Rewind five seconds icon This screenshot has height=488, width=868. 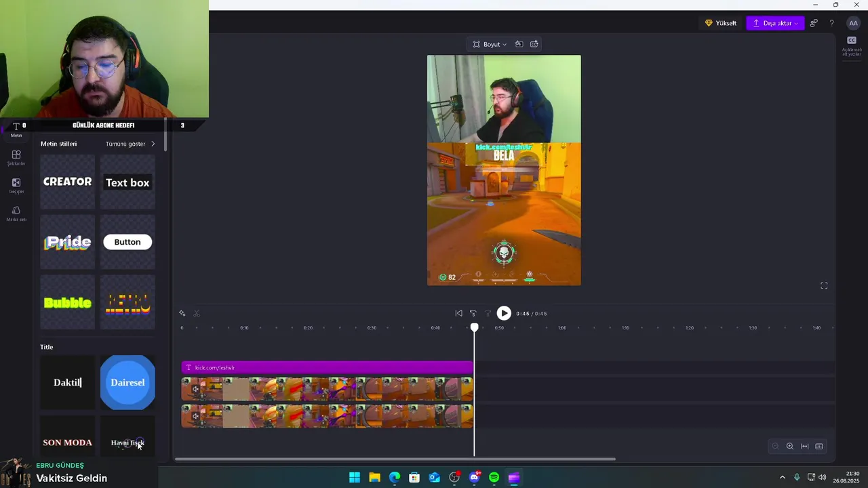click(473, 313)
